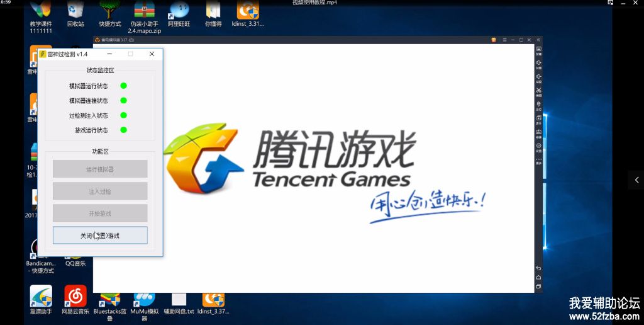Select 网易云音乐 desktop icon
Image resolution: width=644 pixels, height=325 pixels.
click(75, 300)
